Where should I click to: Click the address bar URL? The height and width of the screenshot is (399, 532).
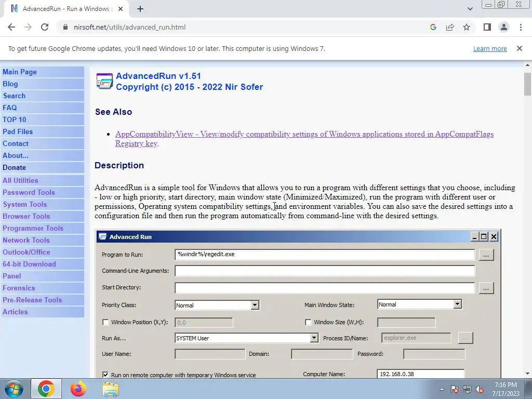click(129, 27)
